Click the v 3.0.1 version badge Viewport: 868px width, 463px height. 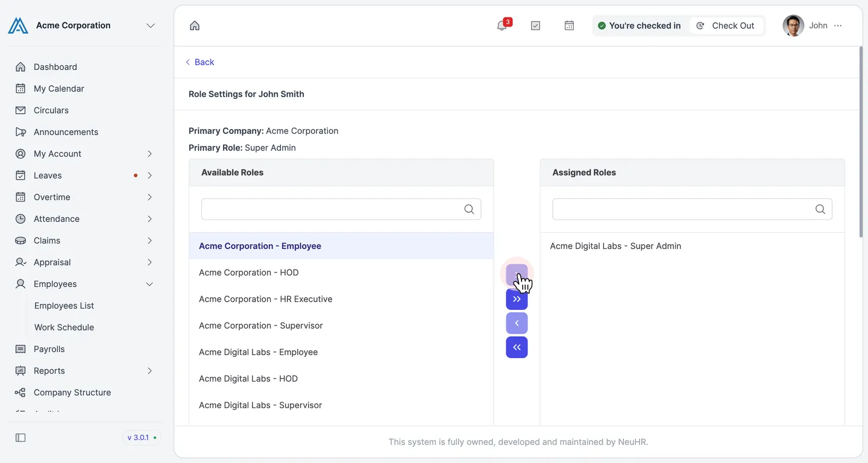click(142, 438)
